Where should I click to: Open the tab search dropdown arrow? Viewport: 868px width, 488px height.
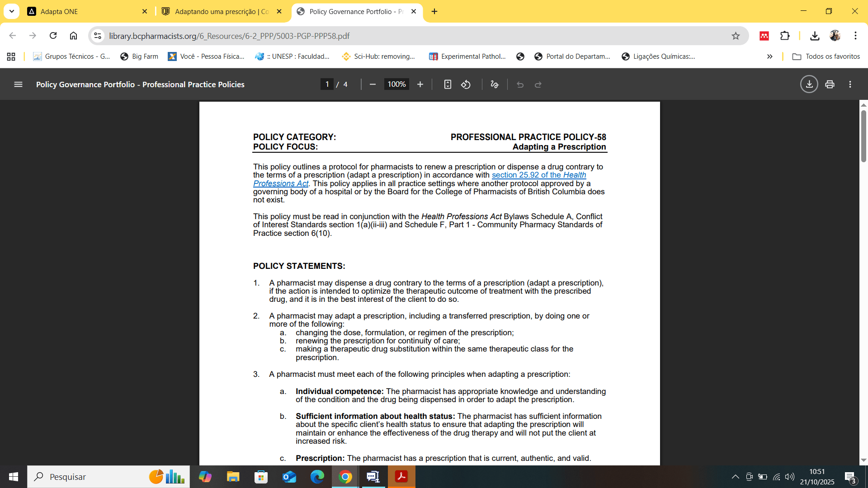click(12, 11)
